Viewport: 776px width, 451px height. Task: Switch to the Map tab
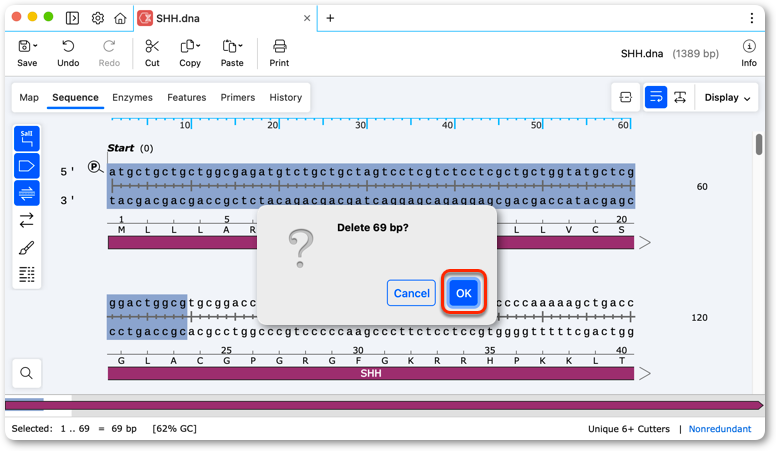coord(29,98)
